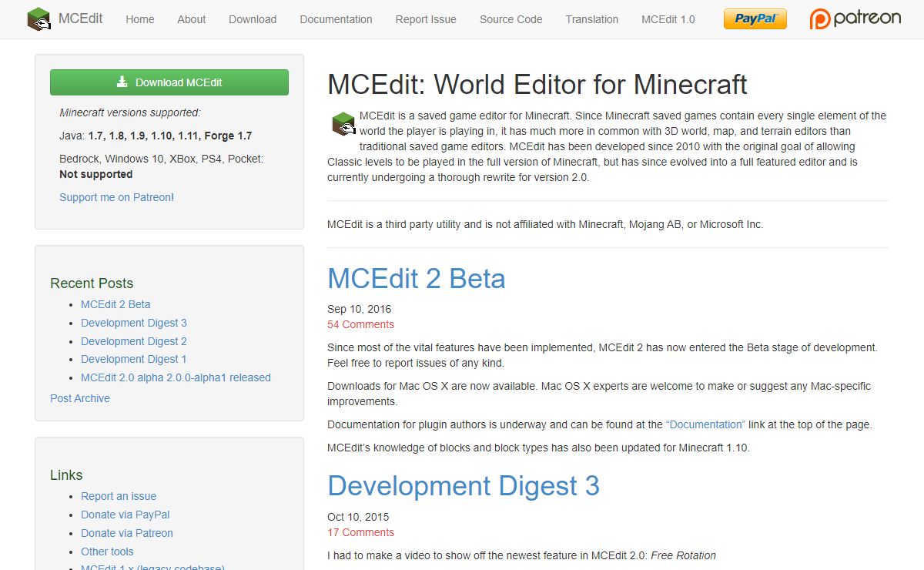The image size is (924, 570).
Task: Open the Development Digest 3 article heading
Action: (464, 486)
